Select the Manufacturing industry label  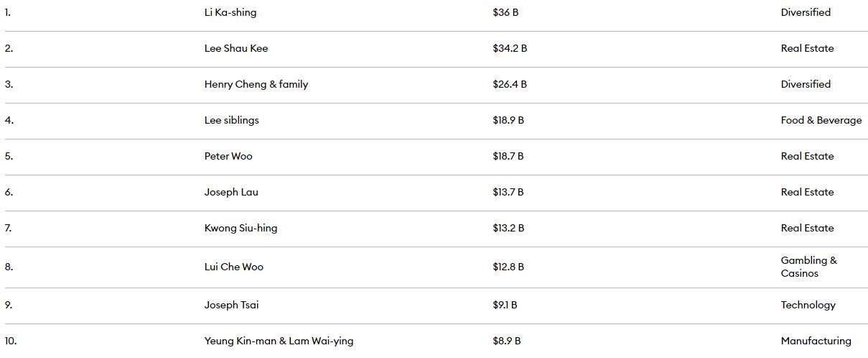816,341
